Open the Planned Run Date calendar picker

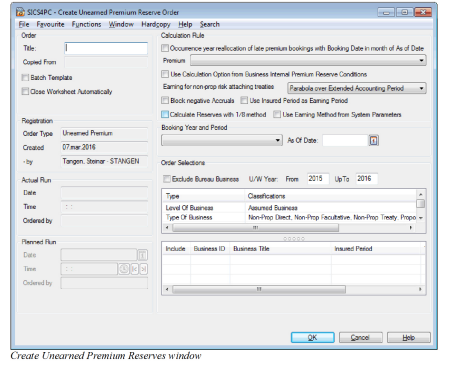point(143,255)
